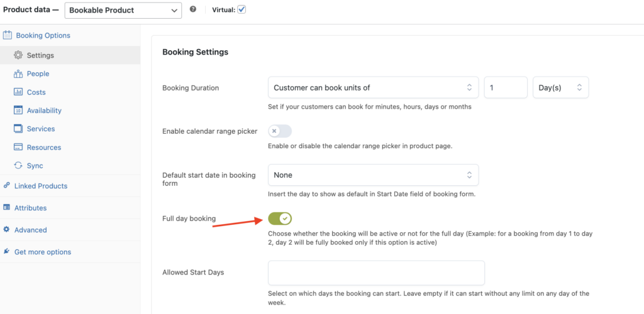Click the Availability calendar icon
Screen dimensions: 644x314
[18, 111]
